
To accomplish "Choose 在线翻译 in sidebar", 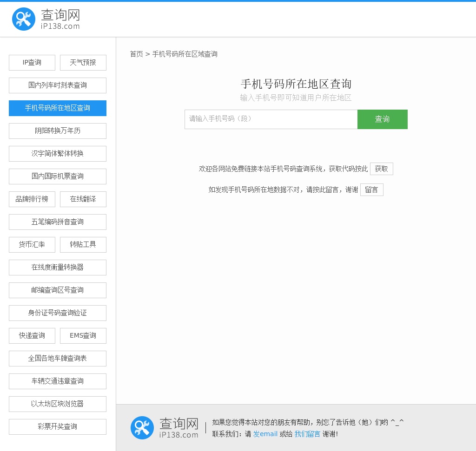I will [x=83, y=199].
